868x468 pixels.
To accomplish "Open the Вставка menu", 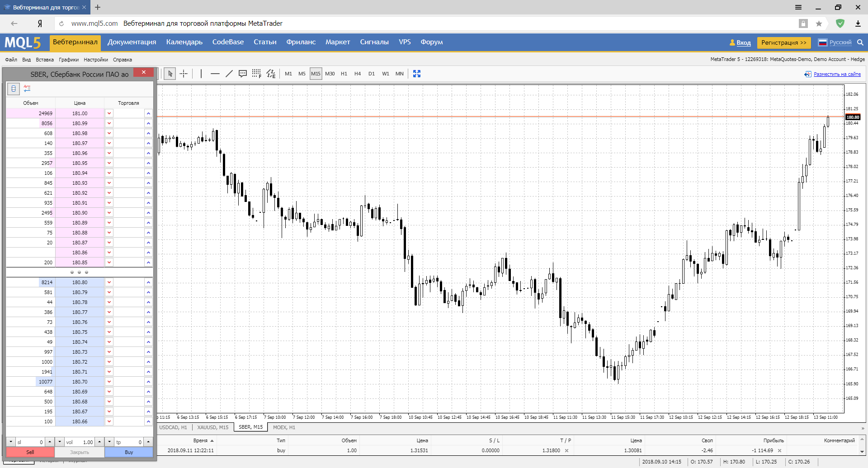I will pos(45,60).
